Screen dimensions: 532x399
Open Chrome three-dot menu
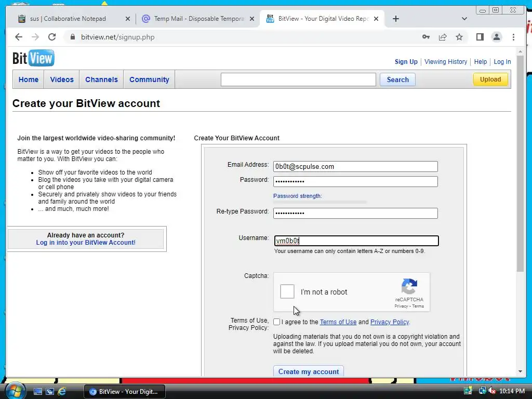click(x=513, y=37)
